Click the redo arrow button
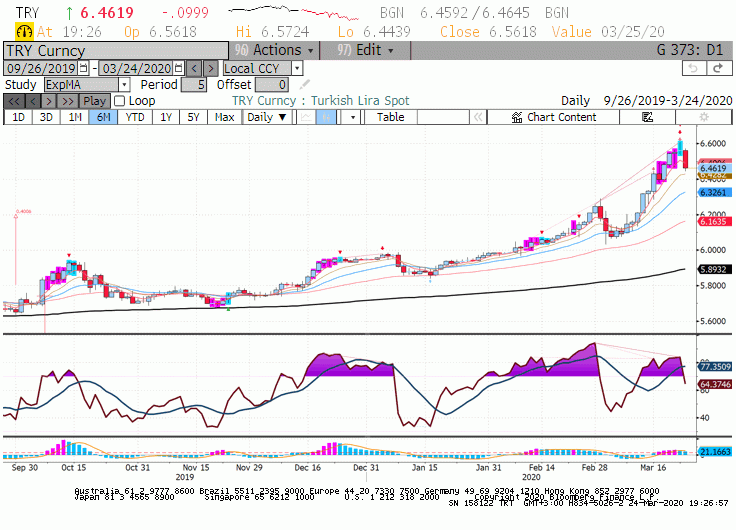 (718, 69)
